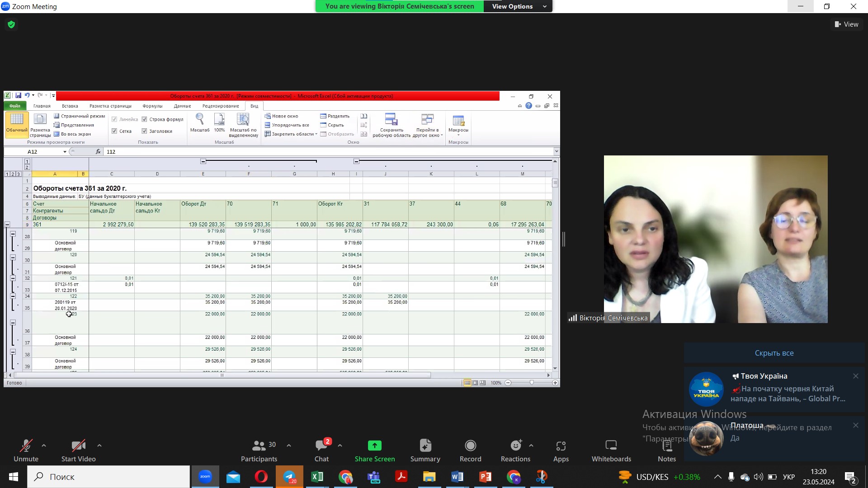This screenshot has width=868, height=488.
Task: Click the Excel help question icon
Action: point(528,106)
